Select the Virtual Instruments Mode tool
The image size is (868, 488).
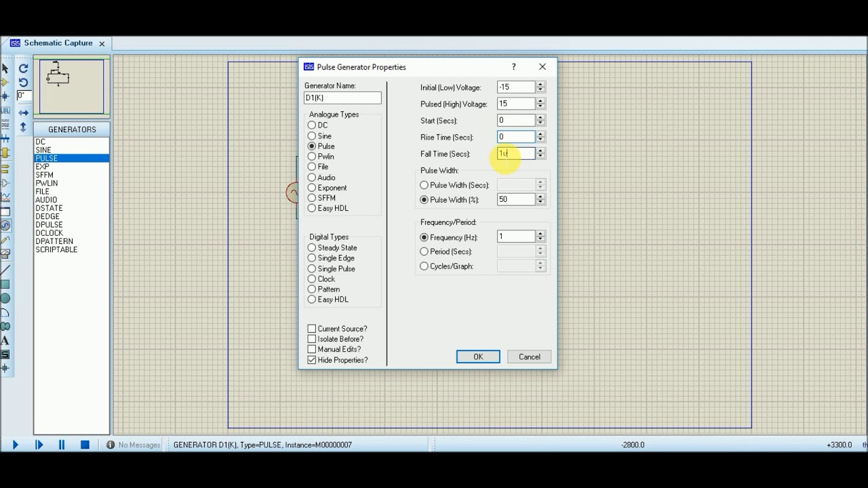pos(5,253)
